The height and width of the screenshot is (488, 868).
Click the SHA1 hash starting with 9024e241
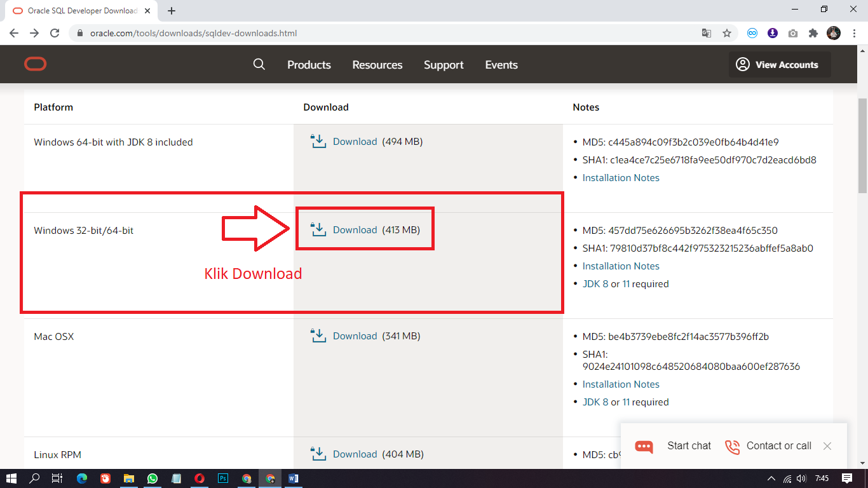691,367
